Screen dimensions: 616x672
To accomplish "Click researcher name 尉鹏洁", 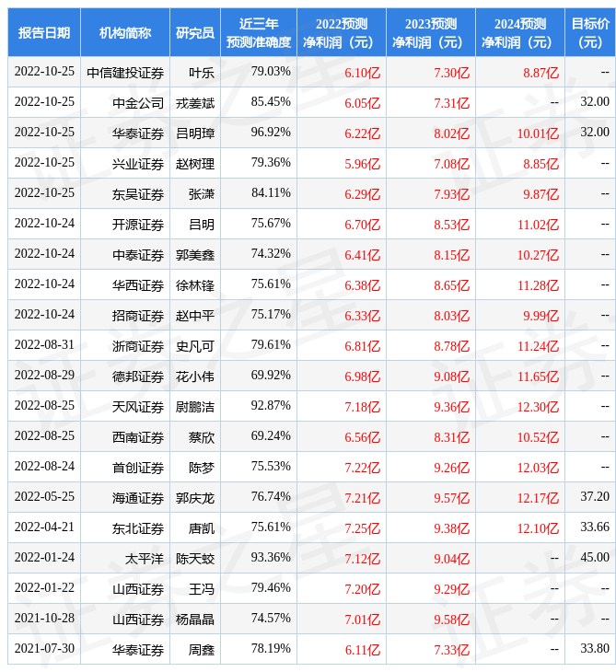I will 195,407.
